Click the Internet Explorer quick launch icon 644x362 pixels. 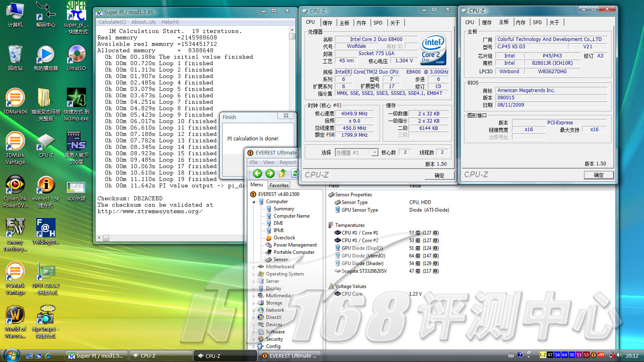tap(48, 356)
